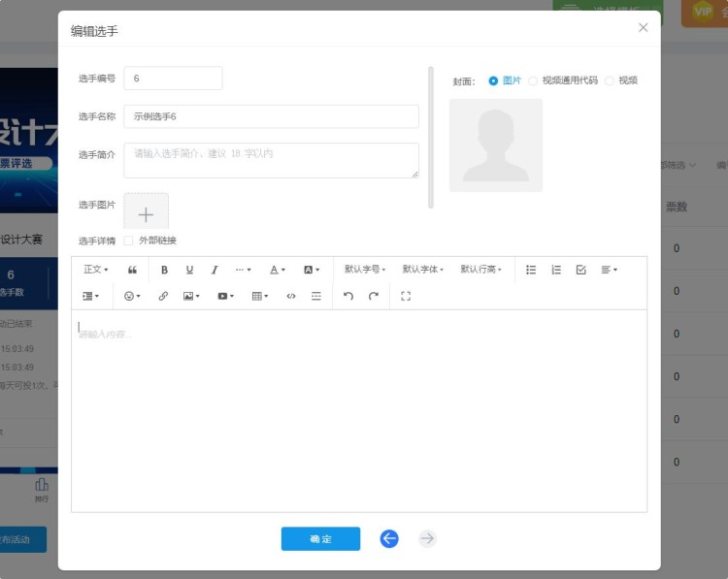Insert a blockquote with quote icon

click(x=132, y=270)
